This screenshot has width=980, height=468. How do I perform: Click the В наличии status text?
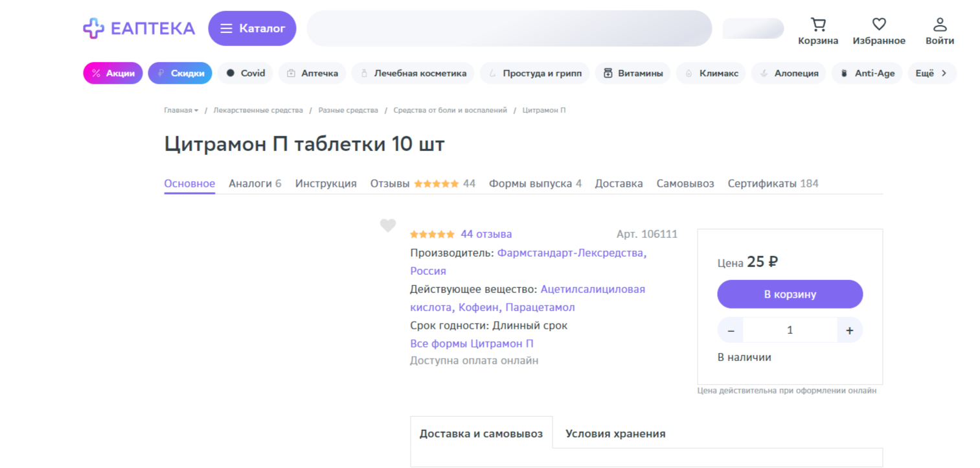coord(744,357)
